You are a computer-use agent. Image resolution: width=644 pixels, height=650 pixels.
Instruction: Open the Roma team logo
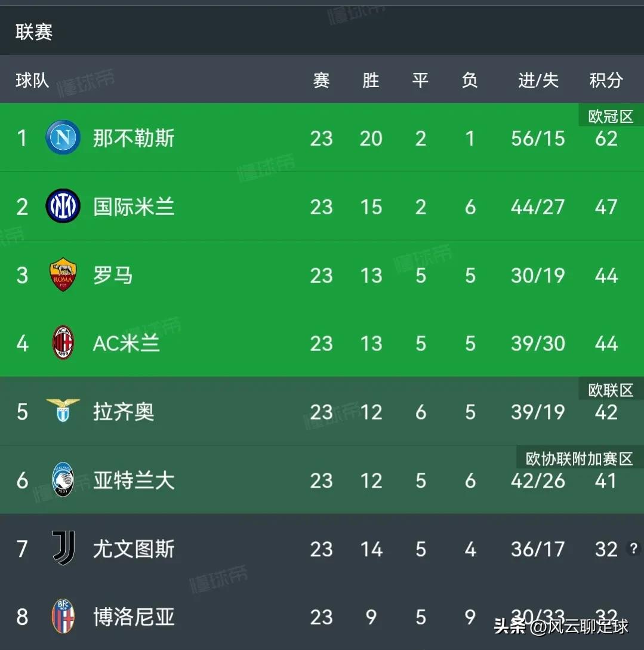(63, 275)
